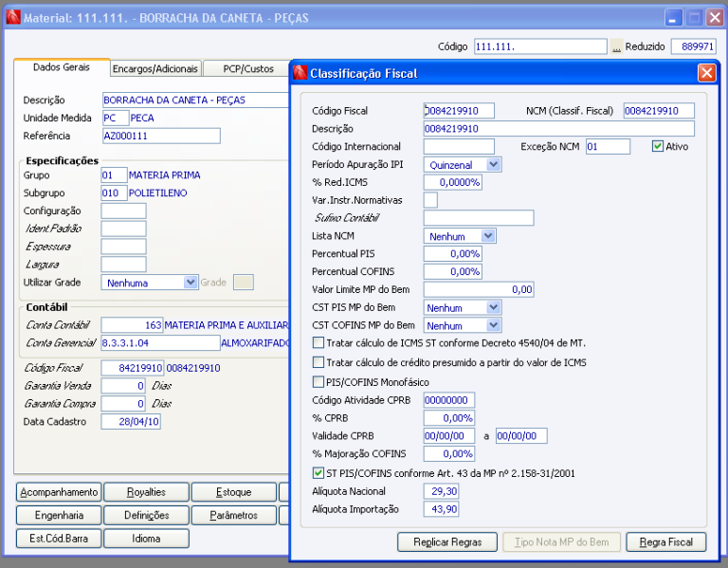This screenshot has height=568, width=728.
Task: Click the Código Fiscal field in dialog
Action: point(459,111)
